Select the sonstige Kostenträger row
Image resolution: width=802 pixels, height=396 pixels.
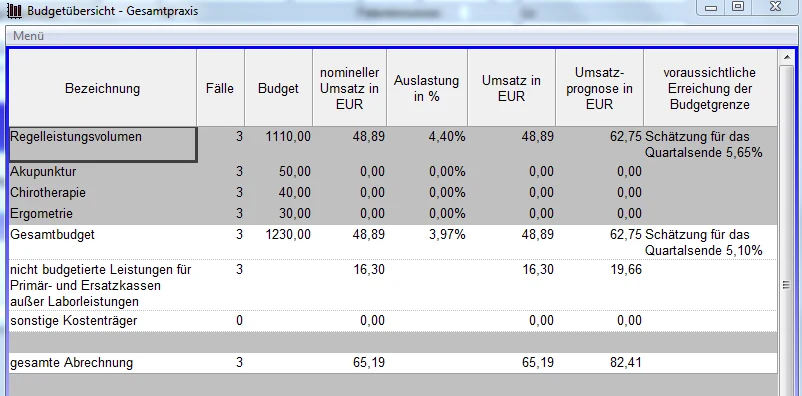click(x=393, y=321)
